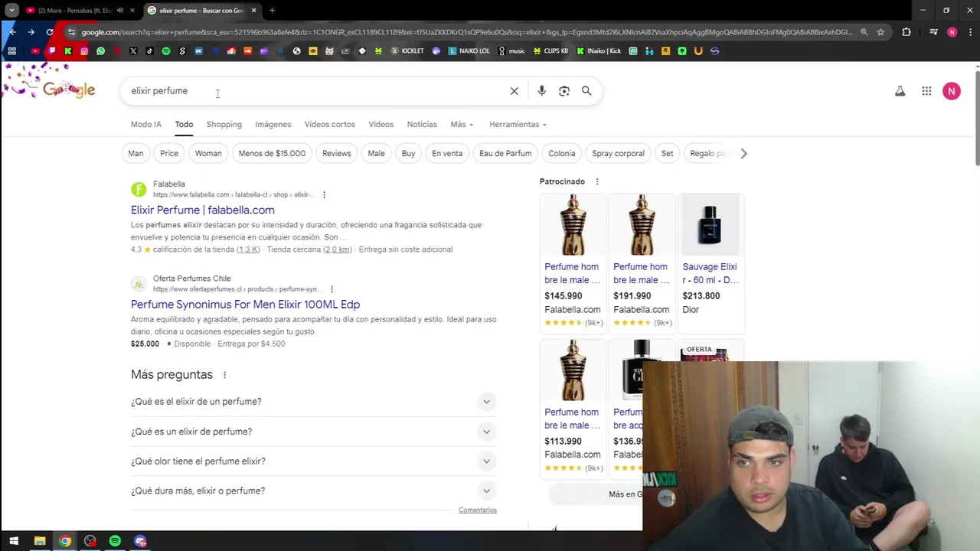Switch to Noticias results tab

(422, 124)
